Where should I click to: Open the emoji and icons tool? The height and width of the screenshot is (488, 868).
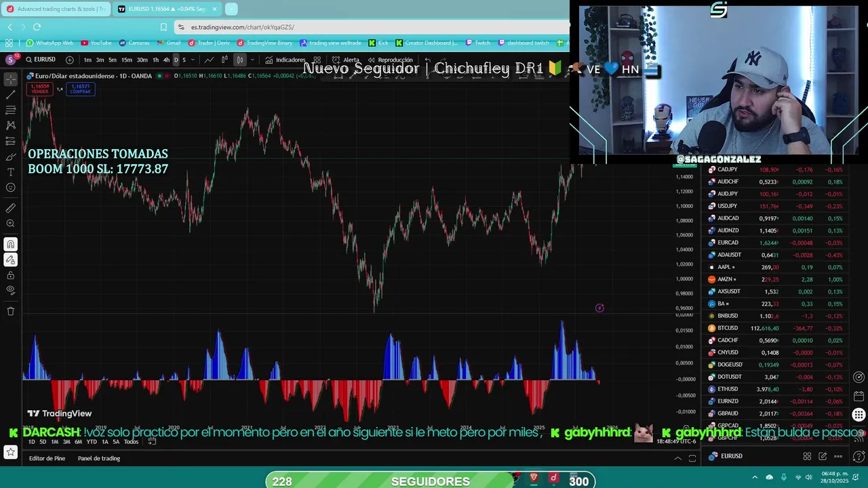[x=11, y=188]
